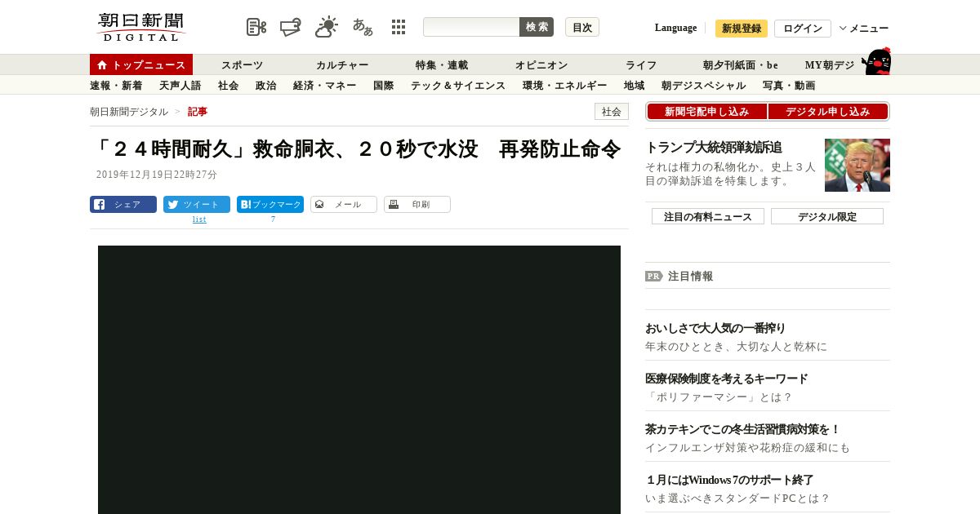Select the カルチャー main tab
Viewport: 980px width, 514px height.
[x=342, y=65]
